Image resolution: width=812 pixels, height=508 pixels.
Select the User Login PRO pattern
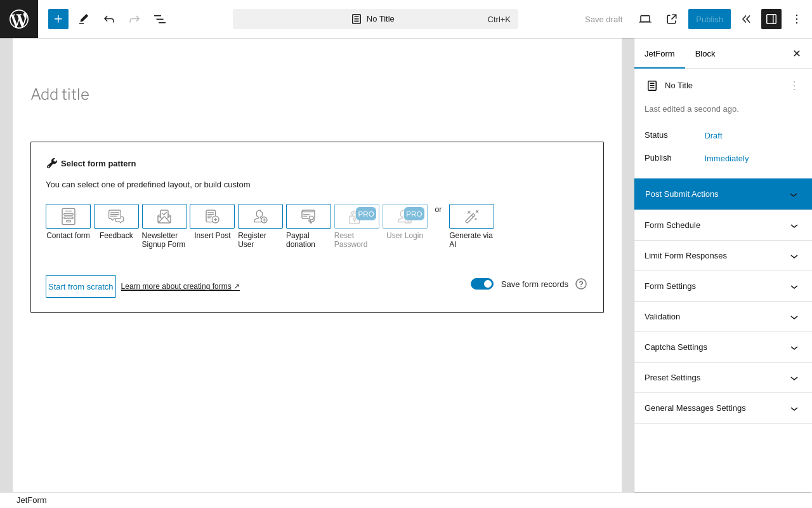405,217
